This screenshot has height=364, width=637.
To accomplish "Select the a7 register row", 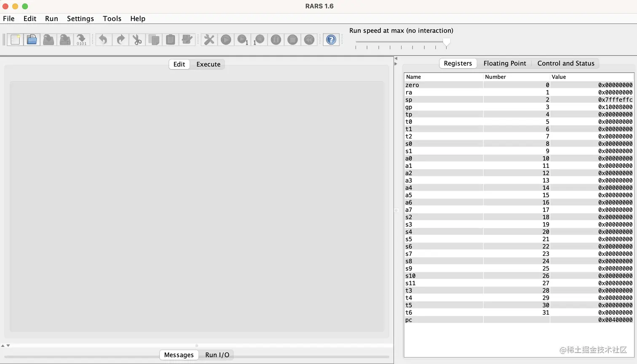I will [519, 210].
